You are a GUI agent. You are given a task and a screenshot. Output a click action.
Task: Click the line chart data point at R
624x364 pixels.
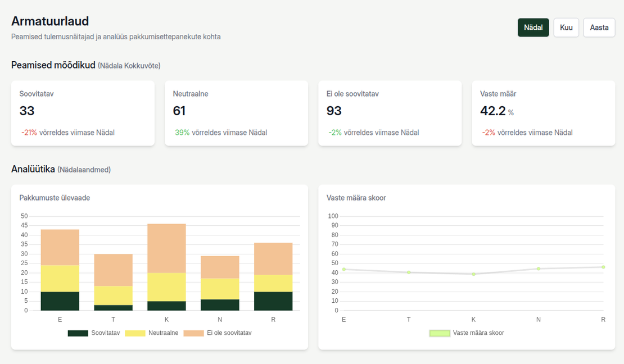pyautogui.click(x=603, y=267)
